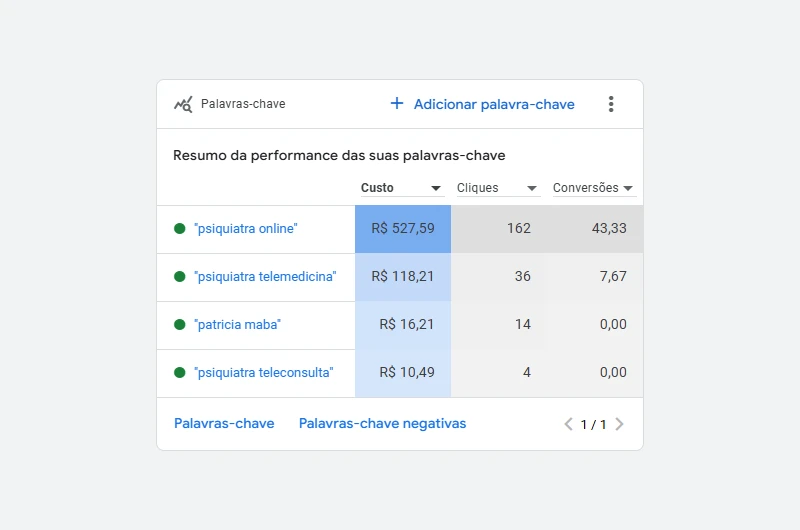This screenshot has height=530, width=800.
Task: Click green status dot for "patricia maba"
Action: 180,325
